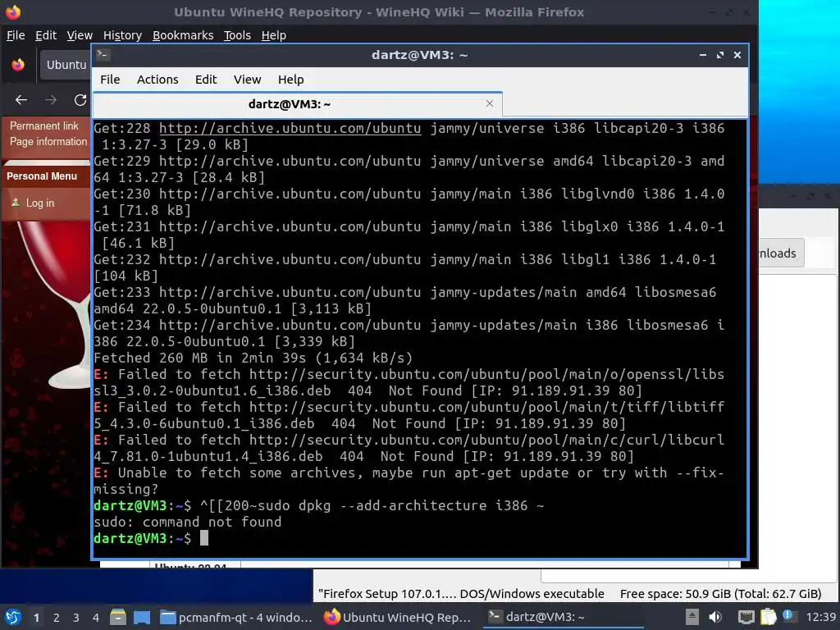Open the terminal Actions menu
Image resolution: width=840 pixels, height=630 pixels.
tap(157, 80)
